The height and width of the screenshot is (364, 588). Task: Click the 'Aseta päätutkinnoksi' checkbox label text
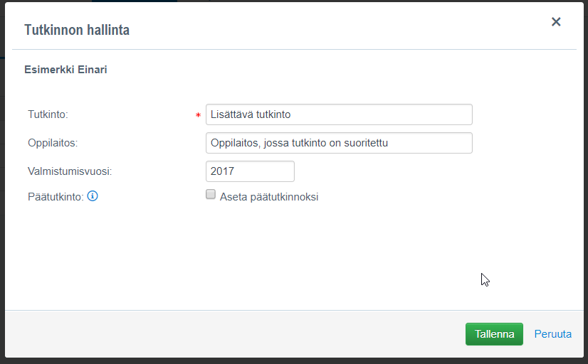click(x=269, y=197)
